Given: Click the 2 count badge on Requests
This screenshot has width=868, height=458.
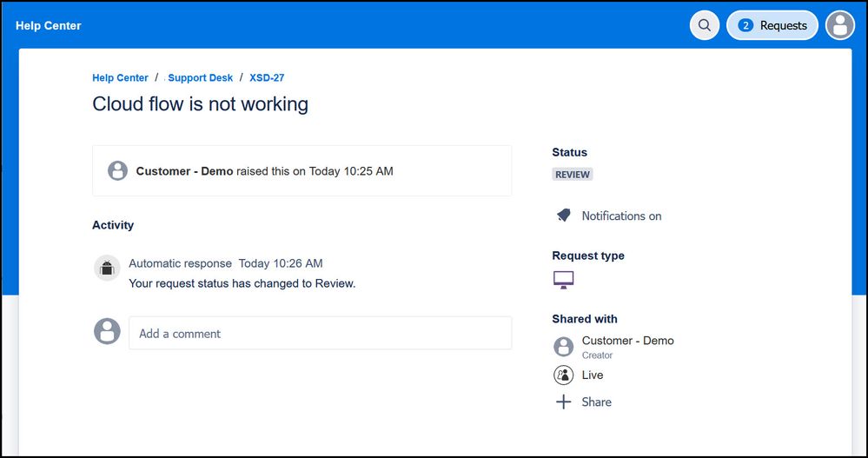Looking at the screenshot, I should pos(745,25).
